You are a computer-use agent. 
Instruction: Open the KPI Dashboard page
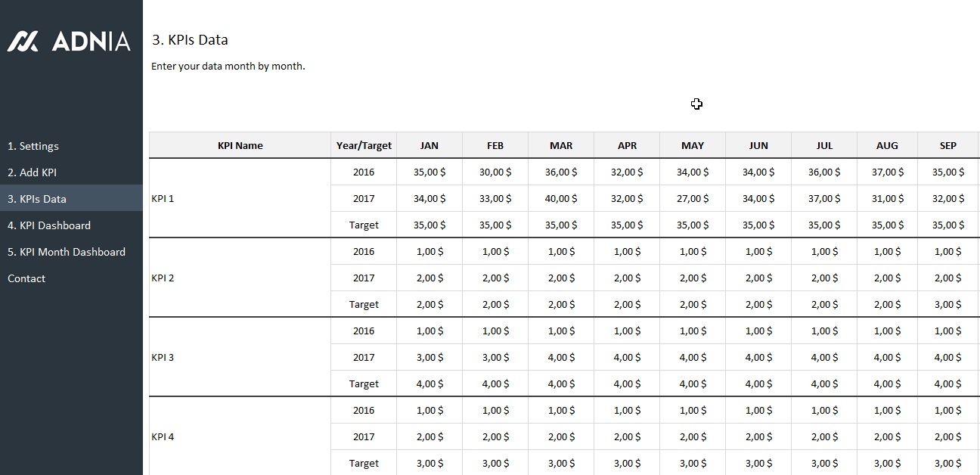point(49,225)
